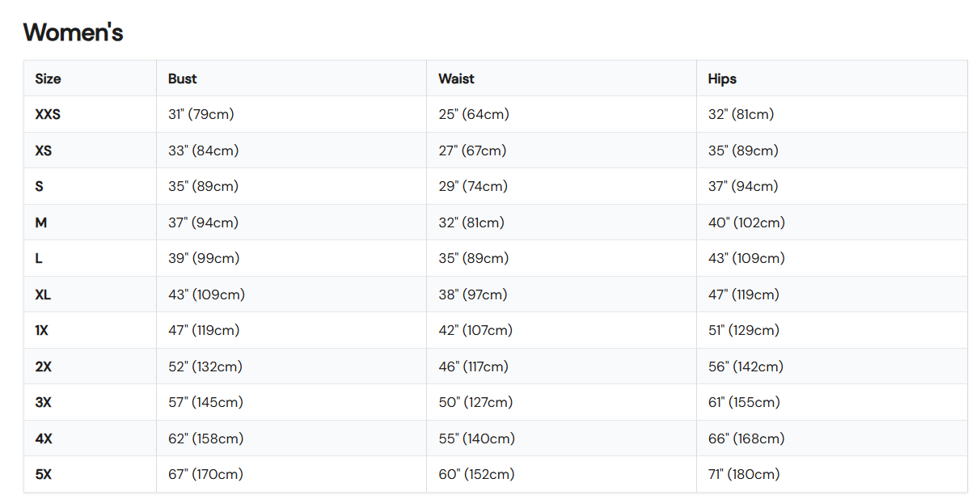Screen dimensions: 980x504
Task: Click the S waist value 29" (74cm)
Action: 473,186
